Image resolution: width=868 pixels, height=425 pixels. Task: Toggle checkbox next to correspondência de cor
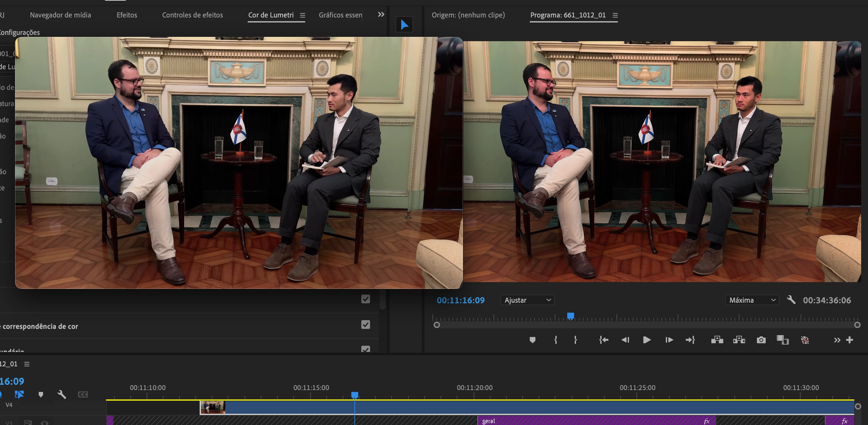(x=366, y=325)
